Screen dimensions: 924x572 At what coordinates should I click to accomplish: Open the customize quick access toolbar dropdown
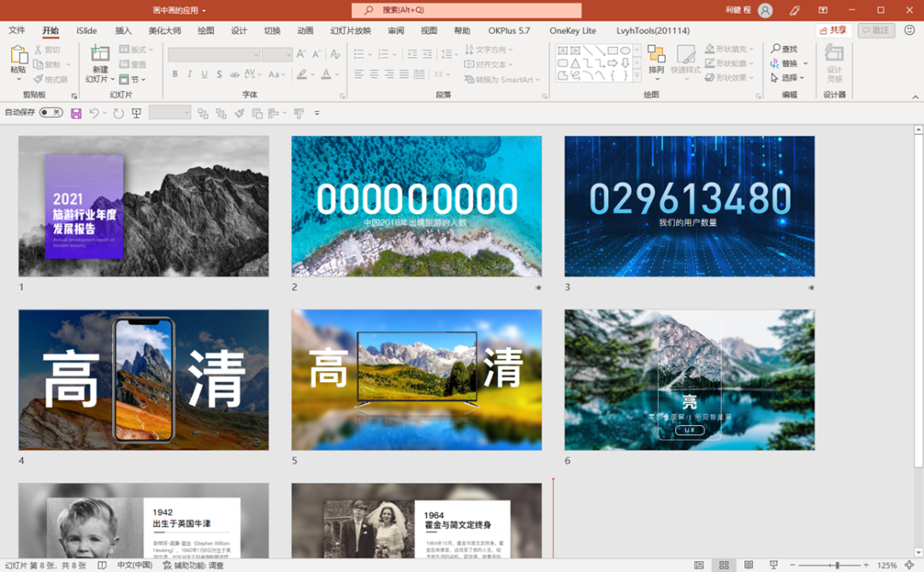[317, 113]
